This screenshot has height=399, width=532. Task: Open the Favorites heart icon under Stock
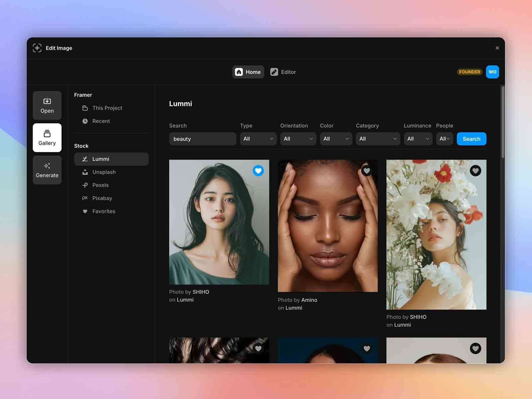point(85,211)
